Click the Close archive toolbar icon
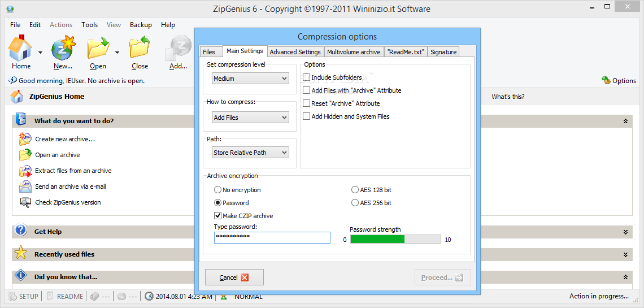Image resolution: width=644 pixels, height=308 pixels. tap(140, 48)
